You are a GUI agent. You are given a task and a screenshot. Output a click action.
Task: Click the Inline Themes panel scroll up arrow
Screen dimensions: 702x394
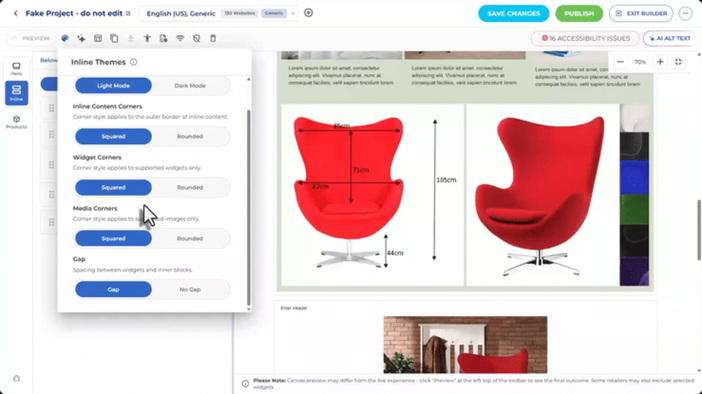click(x=248, y=79)
